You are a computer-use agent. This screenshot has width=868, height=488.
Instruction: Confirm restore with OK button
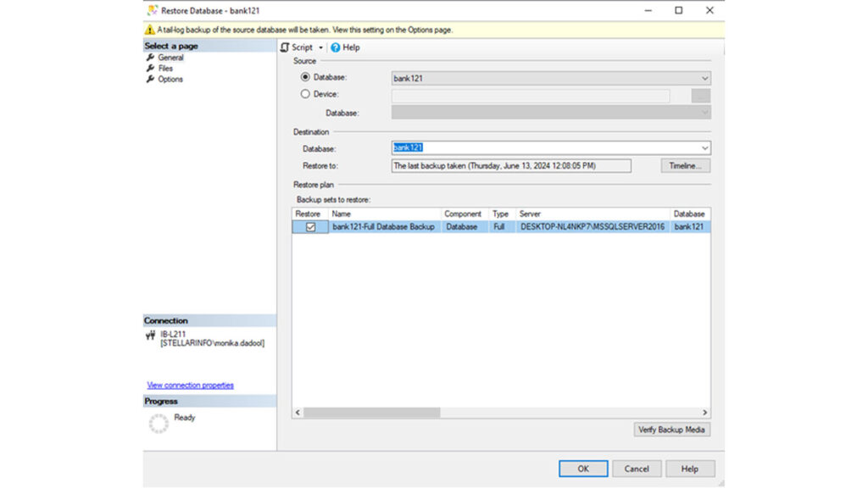(x=583, y=469)
